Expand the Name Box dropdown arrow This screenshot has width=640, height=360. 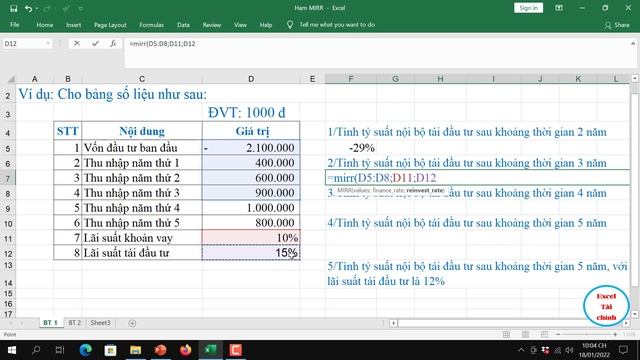pyautogui.click(x=48, y=44)
